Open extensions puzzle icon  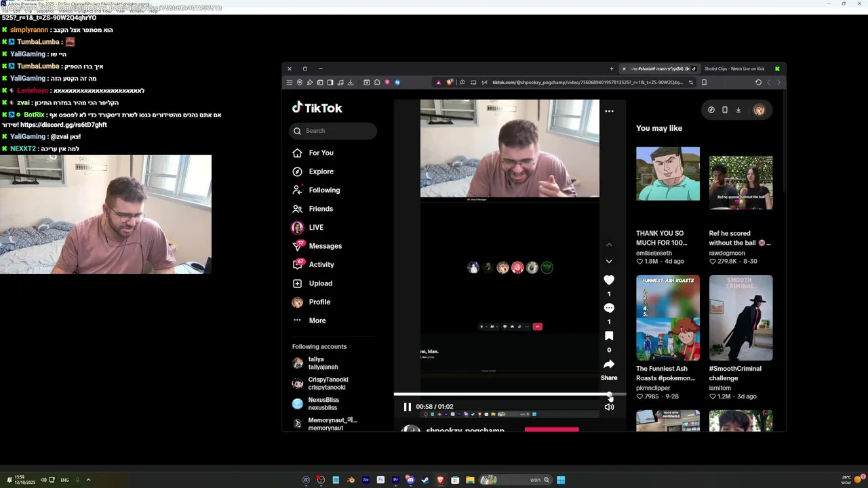pos(377,83)
